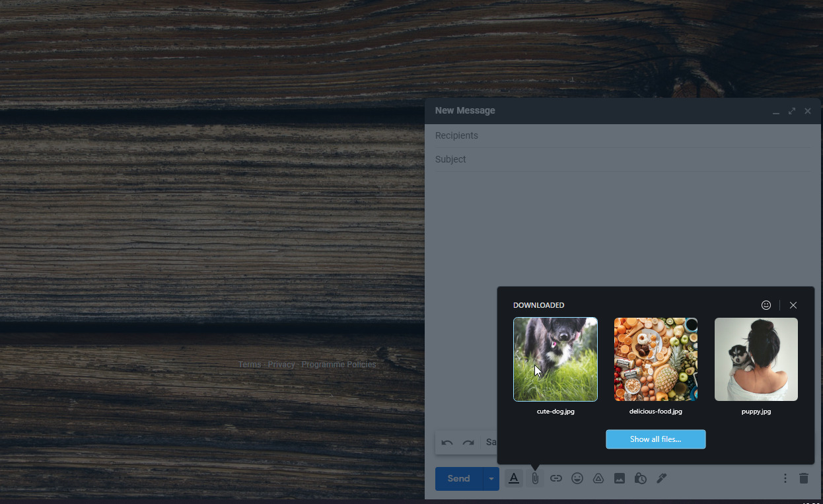This screenshot has width=823, height=504.
Task: Open formatting options
Action: pyautogui.click(x=514, y=478)
